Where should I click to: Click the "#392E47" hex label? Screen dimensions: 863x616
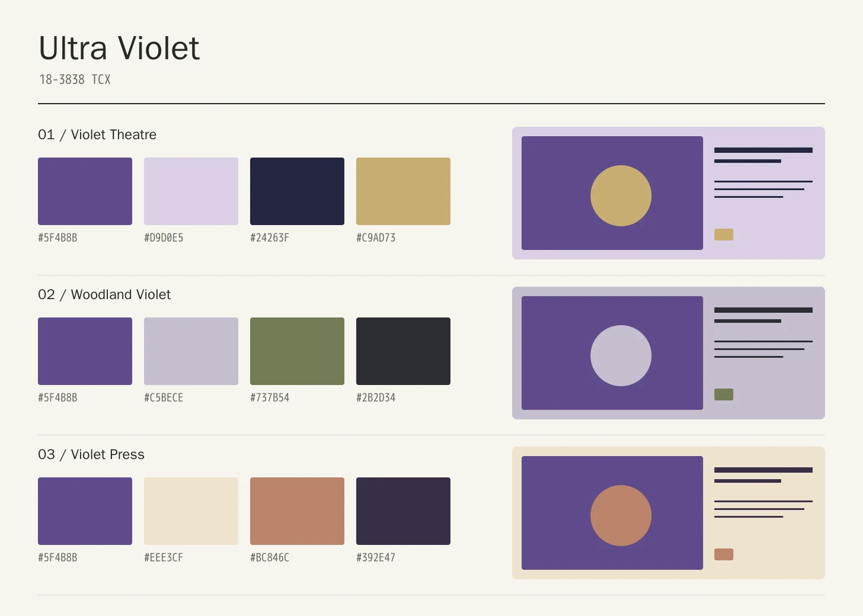(x=376, y=557)
